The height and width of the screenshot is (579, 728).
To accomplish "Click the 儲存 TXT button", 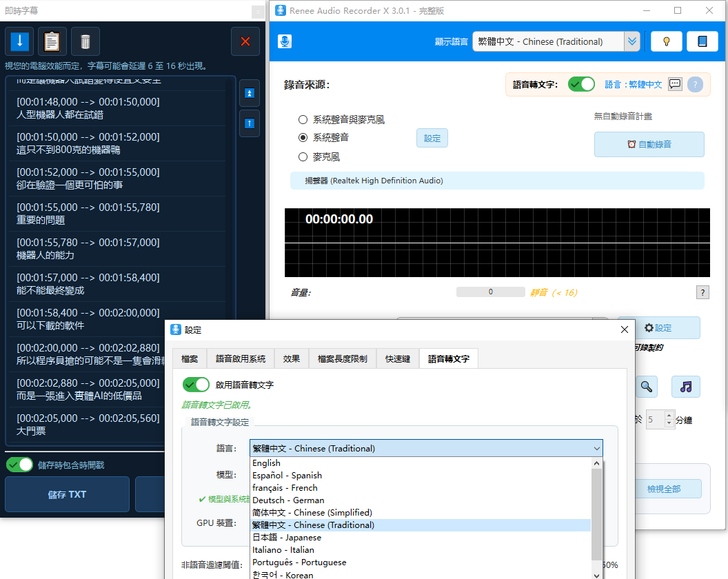I will coord(67,494).
